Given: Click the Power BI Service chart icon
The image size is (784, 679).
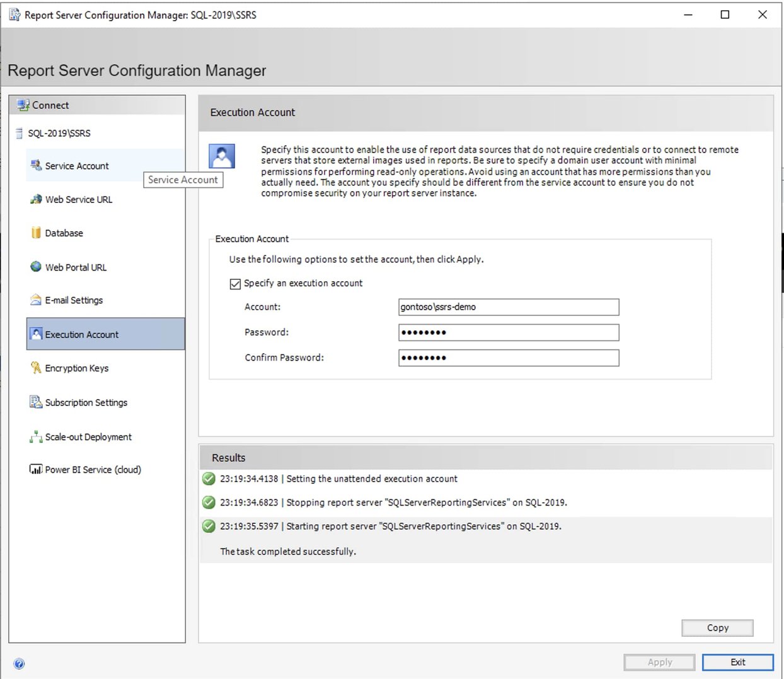Looking at the screenshot, I should (36, 470).
